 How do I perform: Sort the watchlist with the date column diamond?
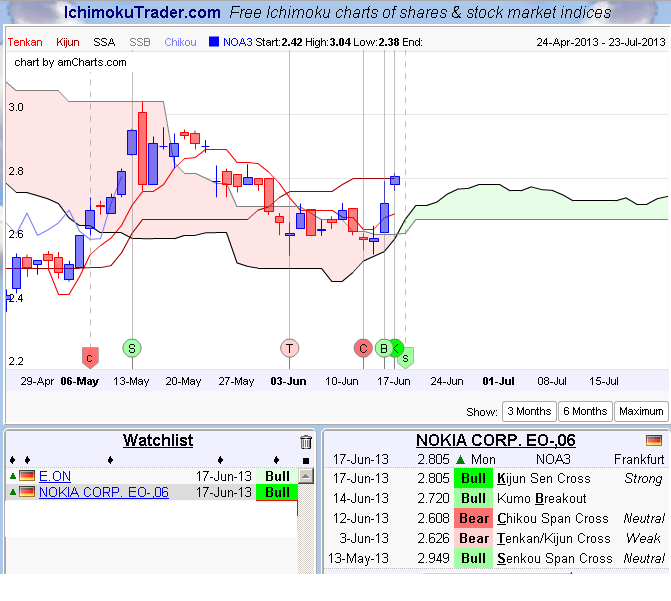coord(220,460)
